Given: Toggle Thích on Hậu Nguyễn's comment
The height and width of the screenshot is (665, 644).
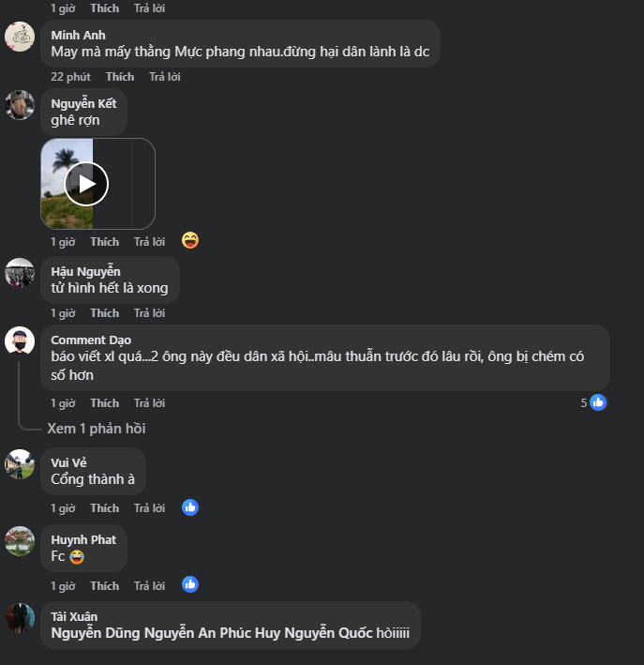Looking at the screenshot, I should [x=105, y=313].
